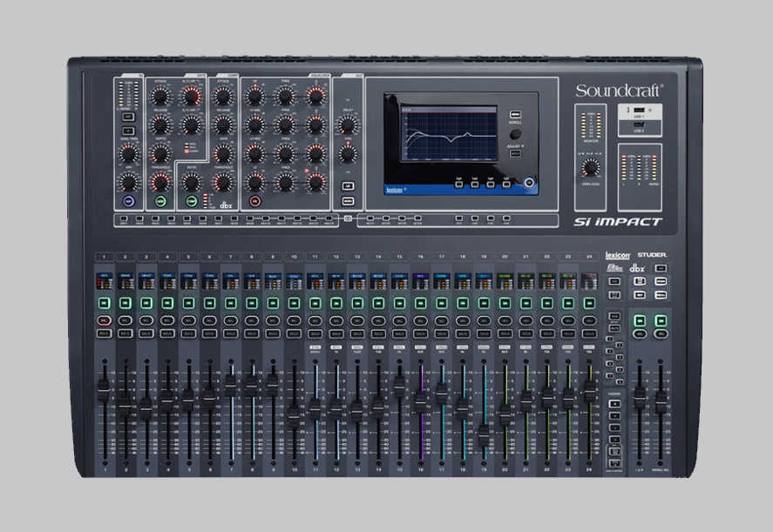Open the MIX14 bus
The image size is (773, 532).
click(x=329, y=219)
